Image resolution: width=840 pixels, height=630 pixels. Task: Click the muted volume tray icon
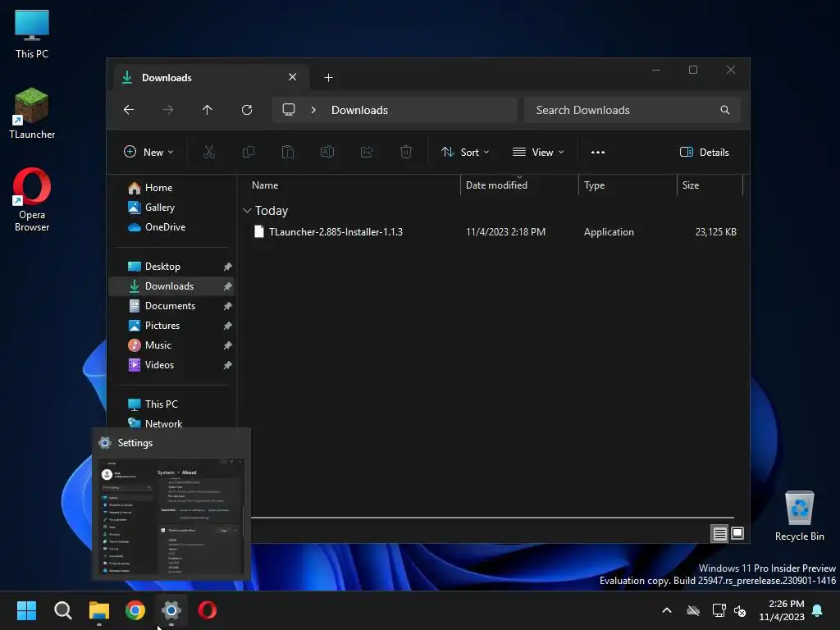[x=740, y=610]
